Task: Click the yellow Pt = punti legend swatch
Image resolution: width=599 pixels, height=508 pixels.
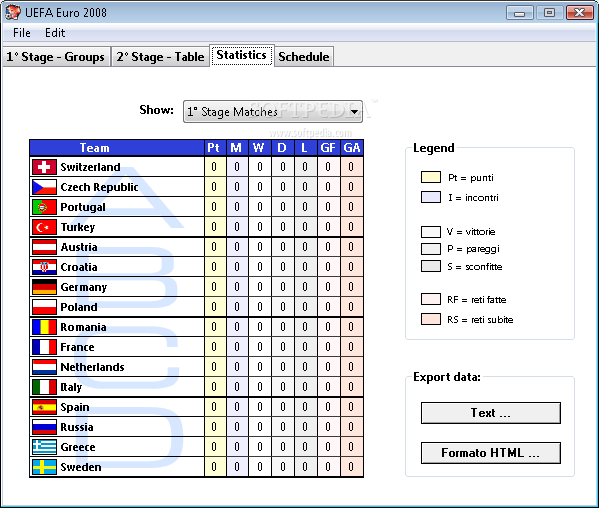Action: pos(431,177)
